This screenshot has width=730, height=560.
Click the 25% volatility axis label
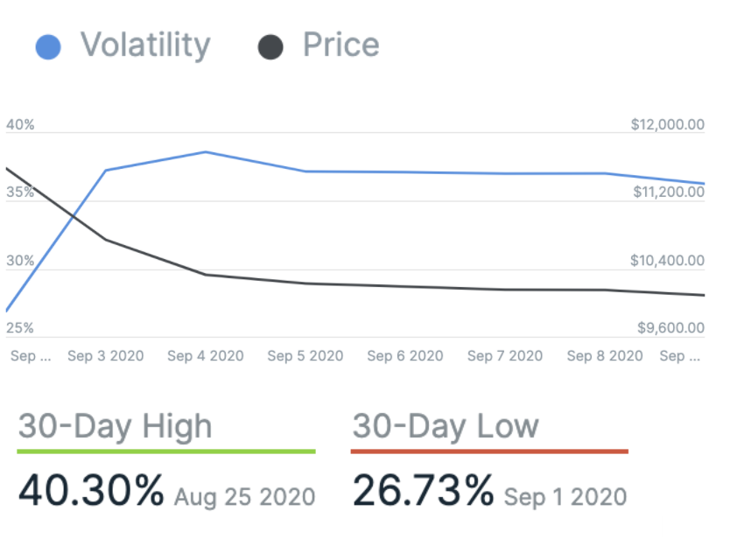point(20,328)
